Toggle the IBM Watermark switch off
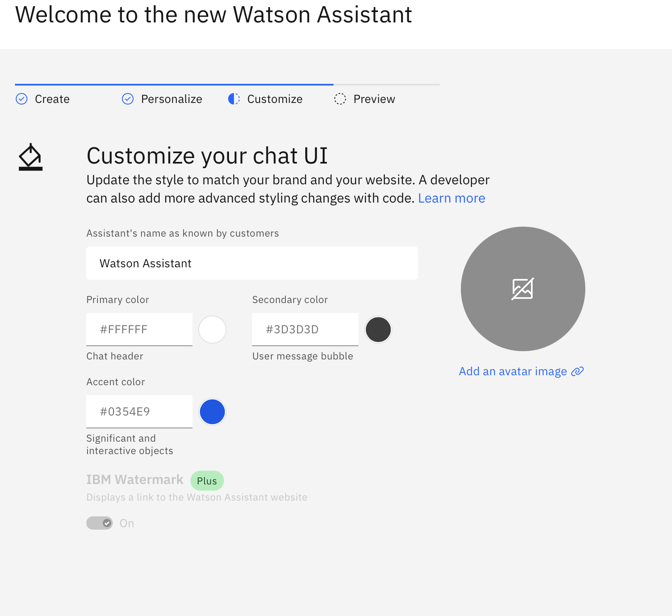Image resolution: width=672 pixels, height=616 pixels. tap(99, 523)
